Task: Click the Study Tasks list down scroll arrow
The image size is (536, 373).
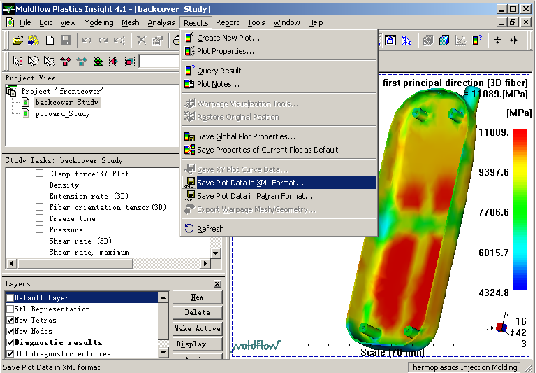Action: pos(215,253)
